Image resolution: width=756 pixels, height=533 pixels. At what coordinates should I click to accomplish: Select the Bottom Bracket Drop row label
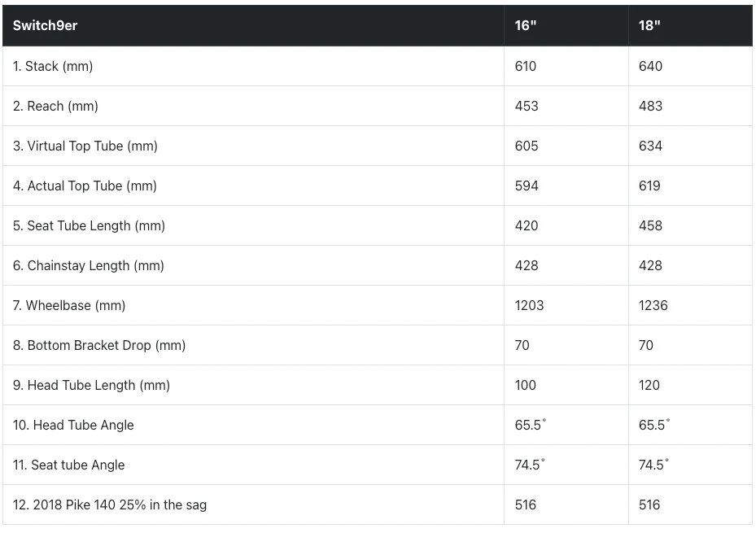click(x=98, y=346)
